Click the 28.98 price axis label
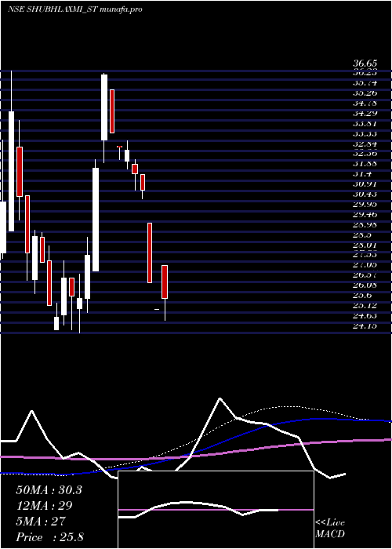Viewport: 392px width, 549px height. pos(365,225)
